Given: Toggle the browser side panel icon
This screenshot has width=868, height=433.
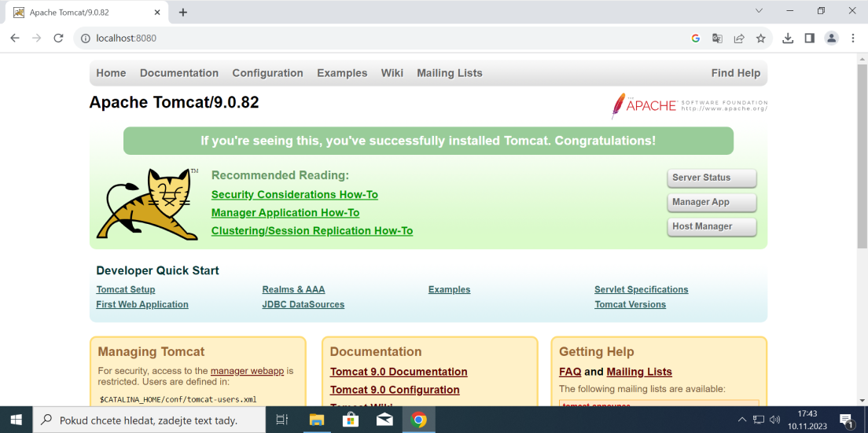Looking at the screenshot, I should (x=809, y=38).
